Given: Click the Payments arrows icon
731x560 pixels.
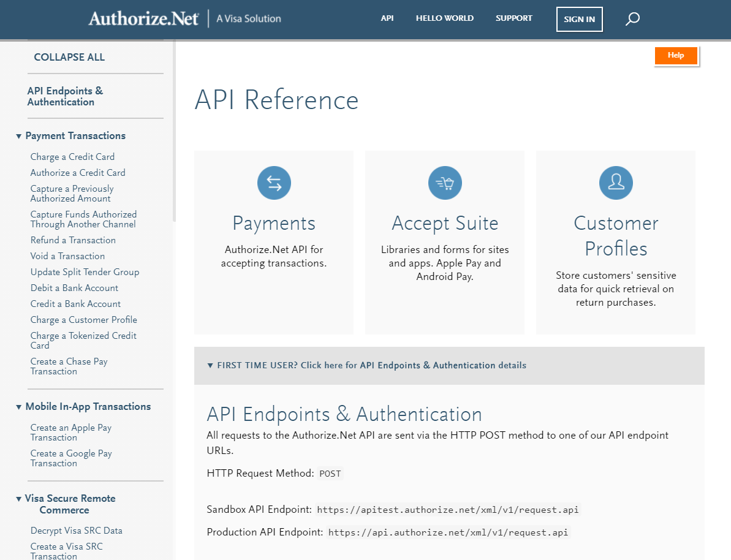Looking at the screenshot, I should pos(274,183).
